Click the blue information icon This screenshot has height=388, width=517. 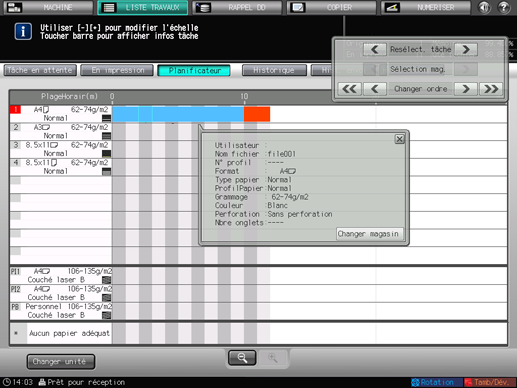tap(23, 32)
